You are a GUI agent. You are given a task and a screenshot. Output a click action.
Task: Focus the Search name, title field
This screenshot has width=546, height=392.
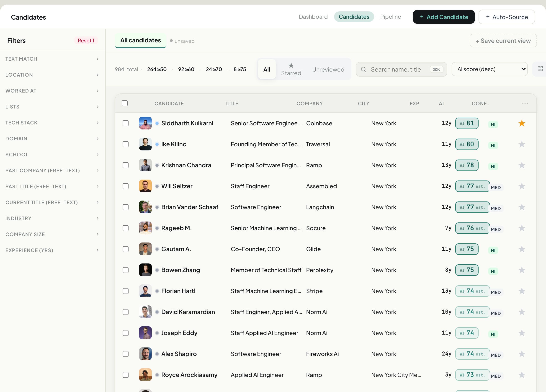(401, 69)
